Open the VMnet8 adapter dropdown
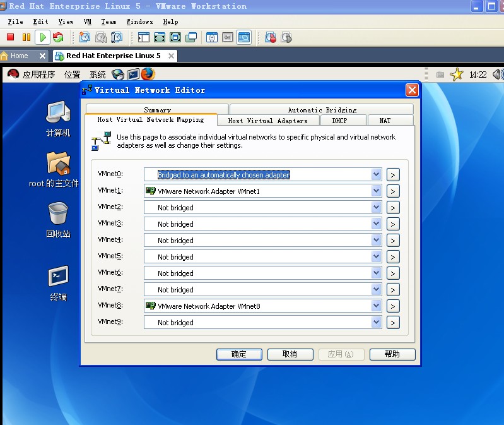The width and height of the screenshot is (504, 425). 377,306
